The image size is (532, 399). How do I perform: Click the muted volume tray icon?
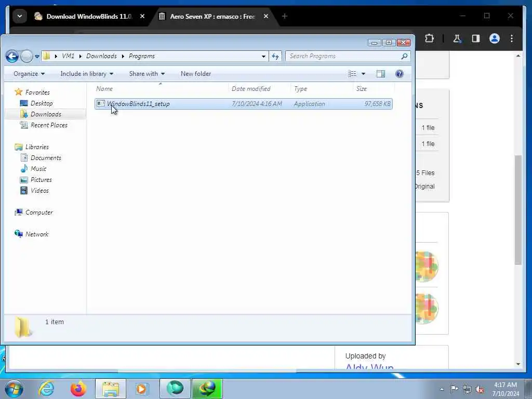[x=480, y=389]
